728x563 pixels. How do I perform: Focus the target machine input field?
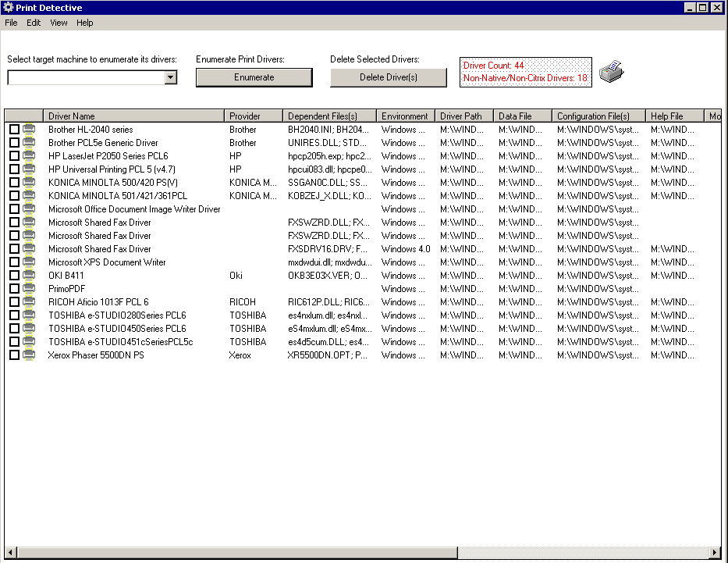[87, 77]
